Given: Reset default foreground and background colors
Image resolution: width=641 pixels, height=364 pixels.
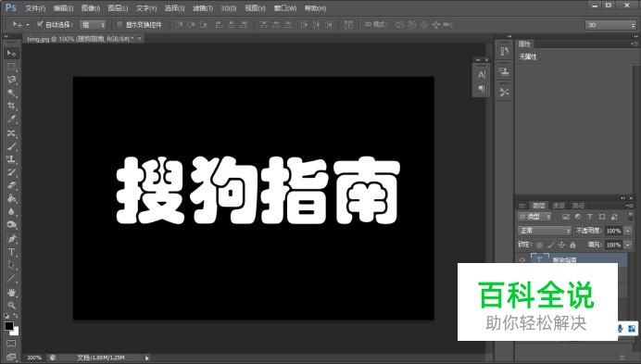Looking at the screenshot, I should pyautogui.click(x=6, y=316).
